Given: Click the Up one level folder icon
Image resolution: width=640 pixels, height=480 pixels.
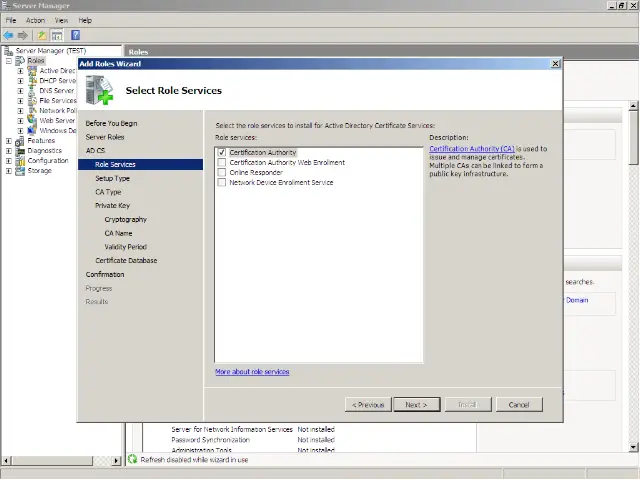Looking at the screenshot, I should tap(42, 36).
